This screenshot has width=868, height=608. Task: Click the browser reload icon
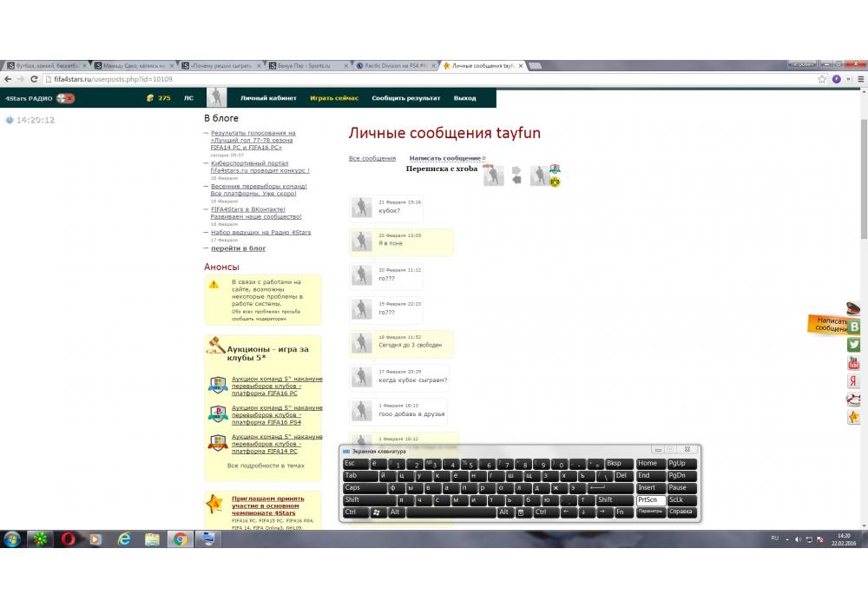point(34,79)
